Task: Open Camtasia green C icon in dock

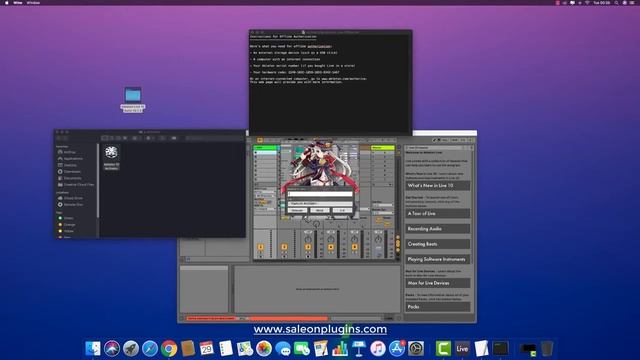Action: (x=443, y=349)
